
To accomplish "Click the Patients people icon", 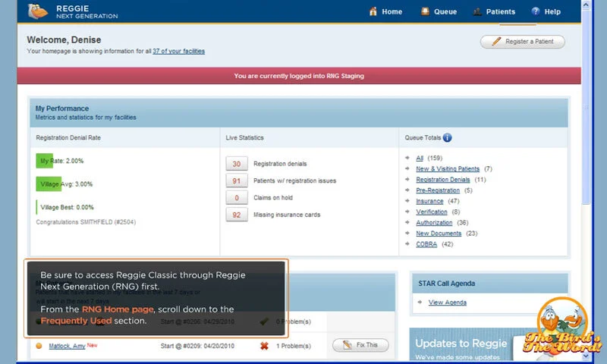I will [477, 11].
